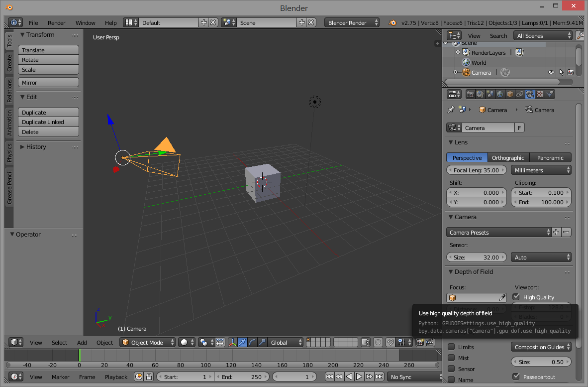Open the Scene properties tab
The image size is (588, 387).
pyautogui.click(x=490, y=94)
